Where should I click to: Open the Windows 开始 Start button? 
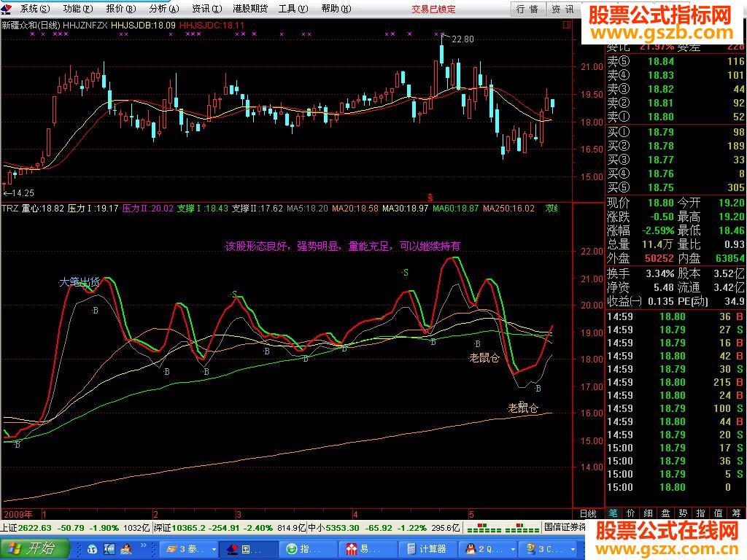34,548
